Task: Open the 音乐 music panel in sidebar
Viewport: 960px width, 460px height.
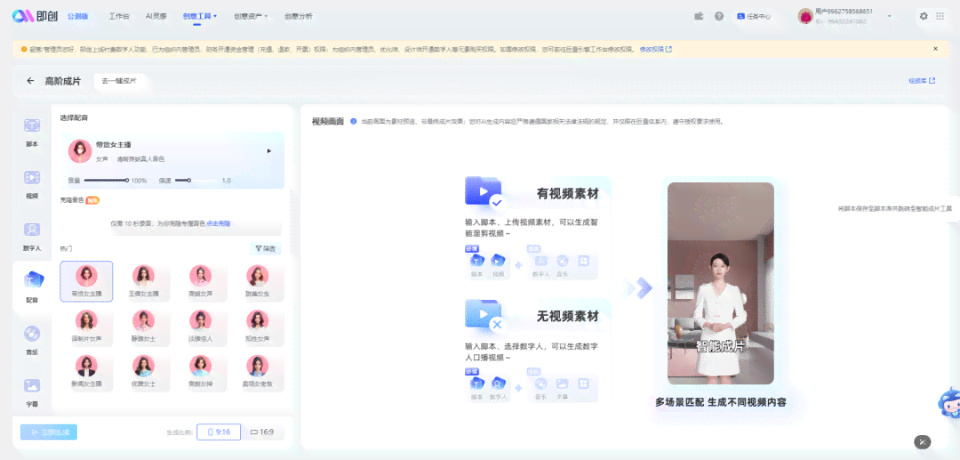Action: 32,340
